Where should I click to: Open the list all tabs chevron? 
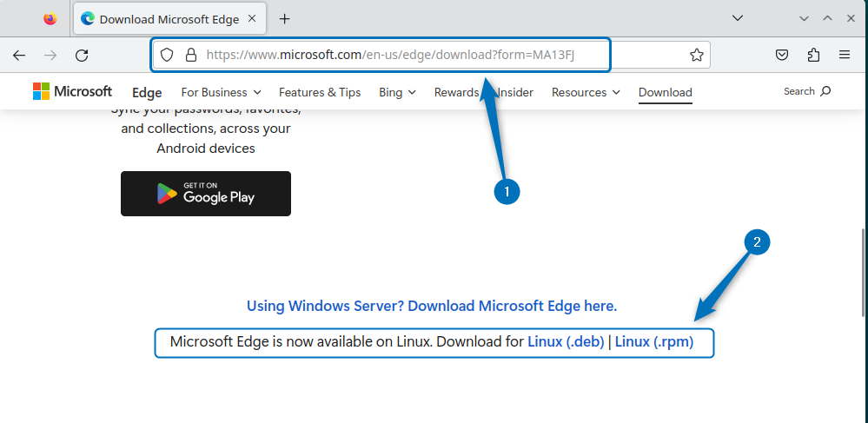click(738, 18)
